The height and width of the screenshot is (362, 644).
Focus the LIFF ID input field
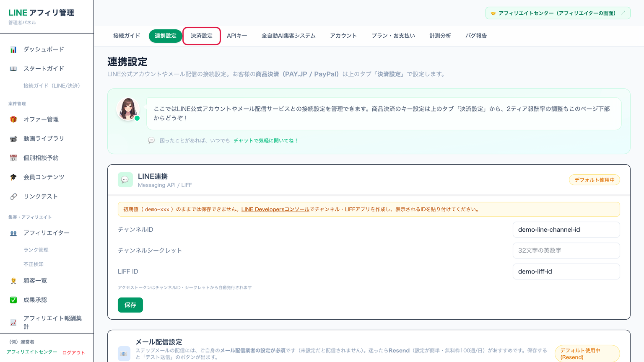(566, 271)
